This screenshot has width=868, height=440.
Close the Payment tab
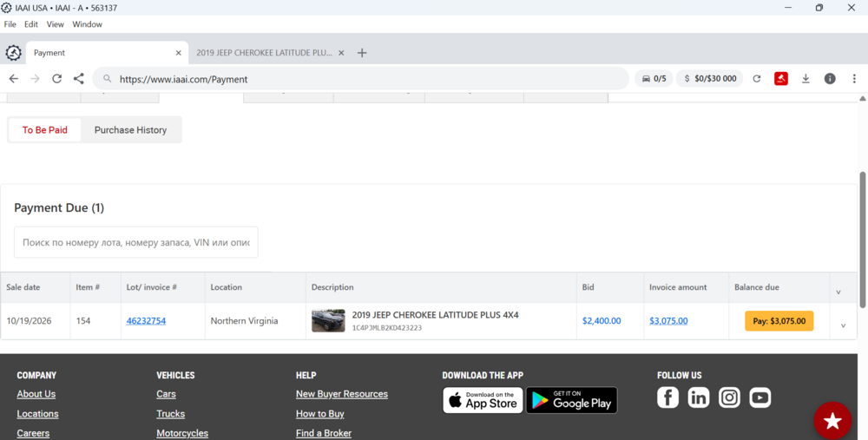tap(178, 53)
